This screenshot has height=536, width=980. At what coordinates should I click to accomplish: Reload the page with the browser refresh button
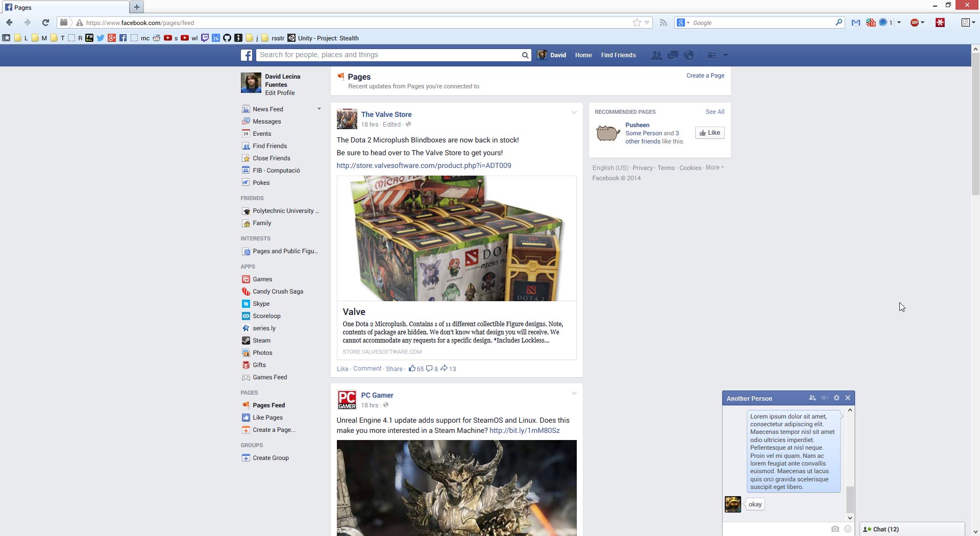(x=45, y=22)
